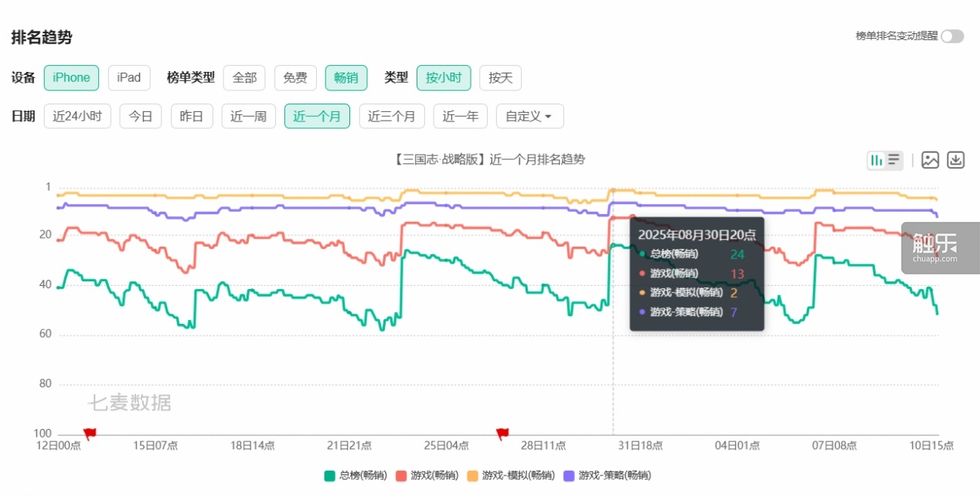Image resolution: width=980 pixels, height=497 pixels.
Task: Select 近三个月 date range
Action: coord(392,116)
